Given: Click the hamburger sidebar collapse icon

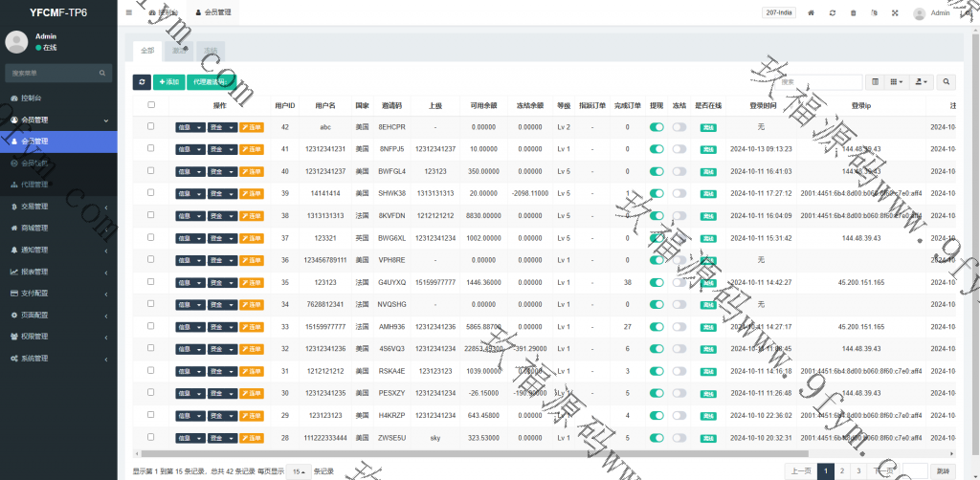Looking at the screenshot, I should coord(129,13).
